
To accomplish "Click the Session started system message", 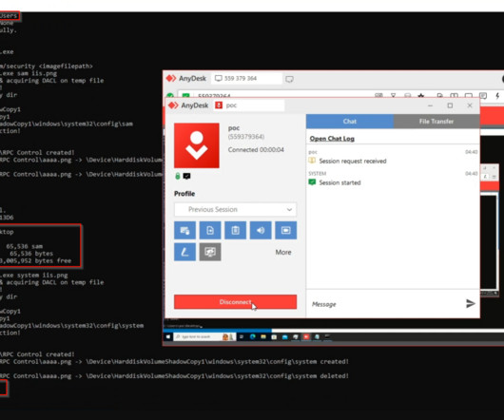I will (x=339, y=182).
